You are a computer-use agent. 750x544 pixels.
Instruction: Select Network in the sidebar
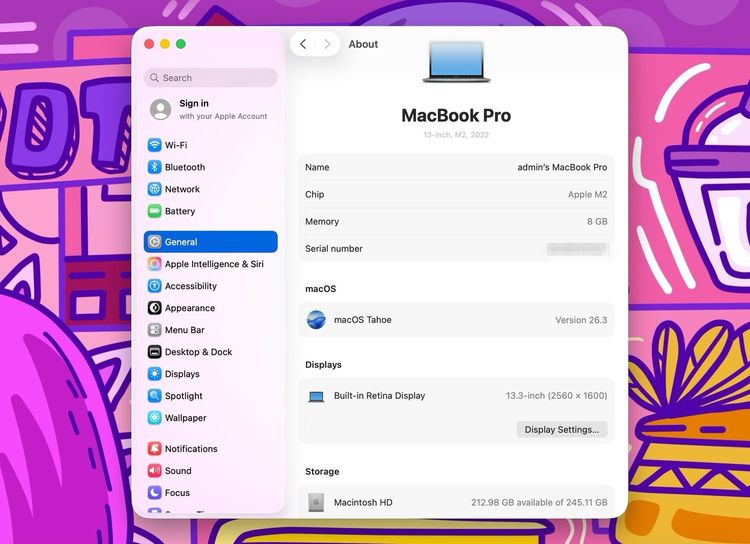pyautogui.click(x=210, y=189)
